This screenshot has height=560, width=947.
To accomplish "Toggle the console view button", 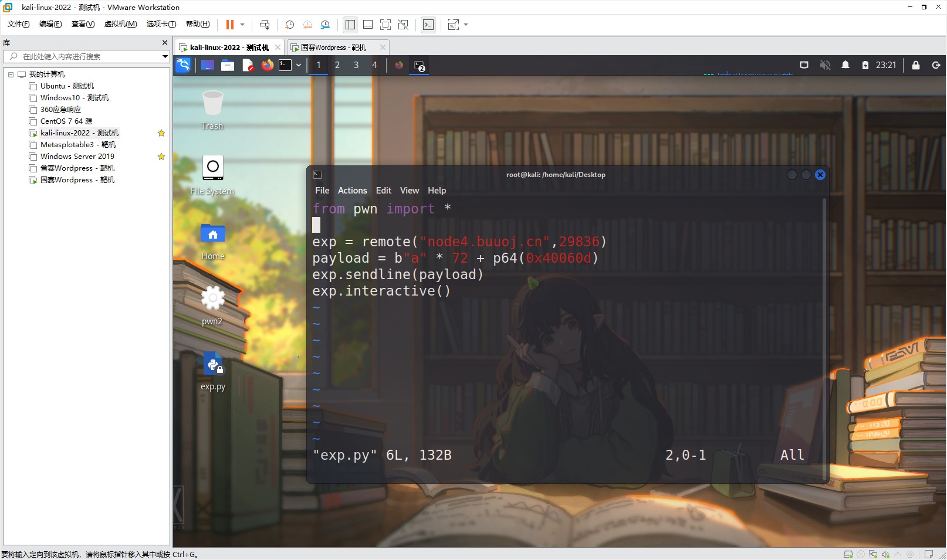I will pos(428,25).
